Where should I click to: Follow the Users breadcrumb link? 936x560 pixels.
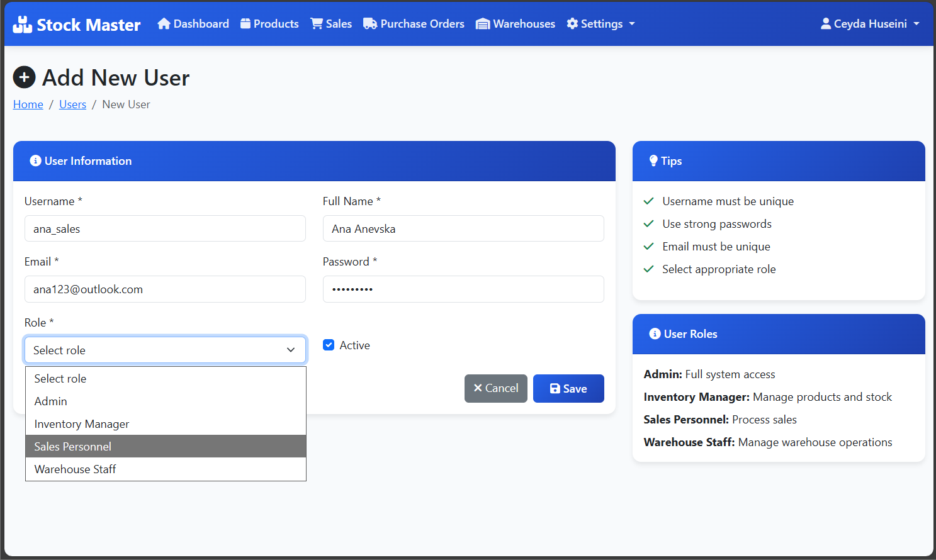point(72,104)
